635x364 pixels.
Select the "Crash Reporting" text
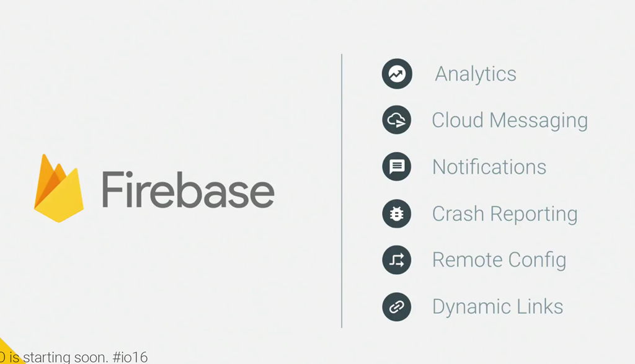click(505, 214)
